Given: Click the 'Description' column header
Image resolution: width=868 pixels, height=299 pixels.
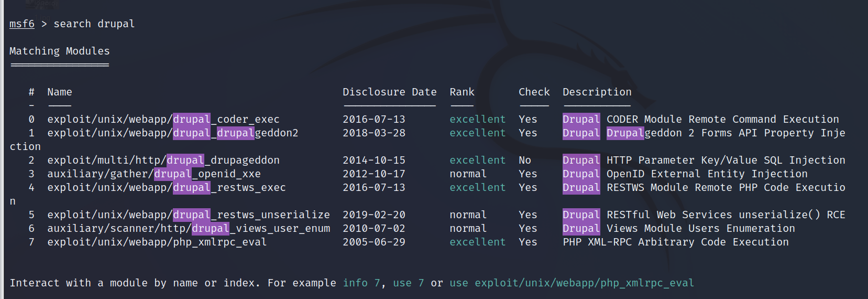Looking at the screenshot, I should pos(597,92).
